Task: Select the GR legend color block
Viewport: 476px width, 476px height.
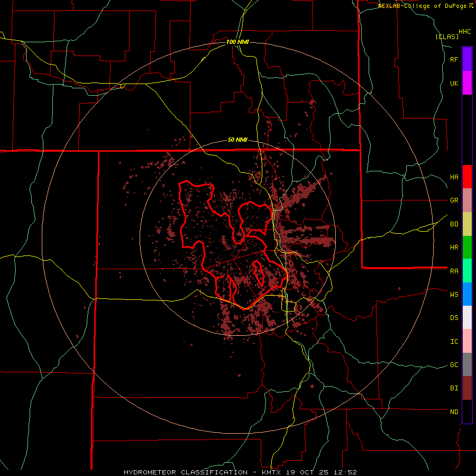Action: (x=467, y=200)
